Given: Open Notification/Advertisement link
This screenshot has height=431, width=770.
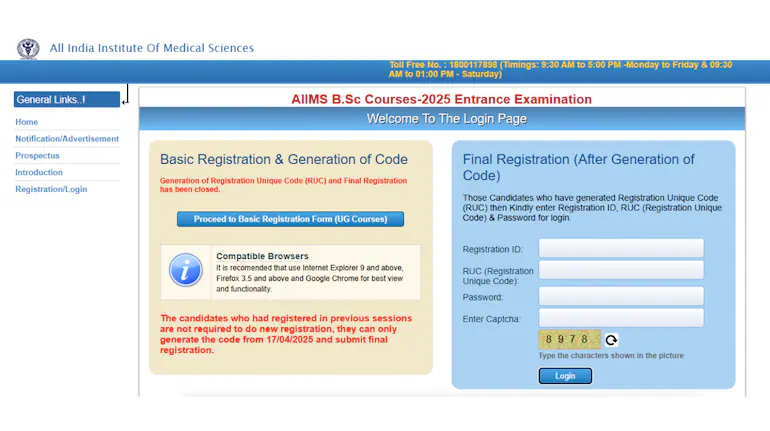Looking at the screenshot, I should [67, 139].
